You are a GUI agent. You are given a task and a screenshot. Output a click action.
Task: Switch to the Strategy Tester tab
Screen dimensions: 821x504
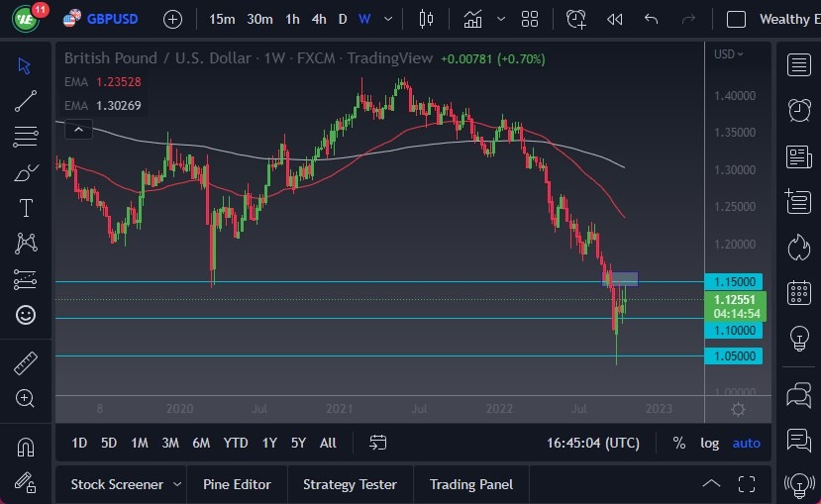(350, 484)
